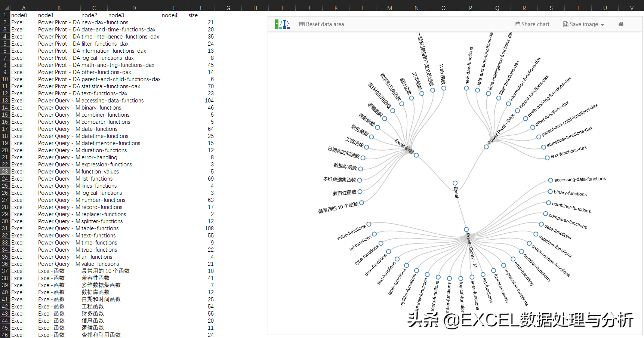644x338 pixels.
Task: Click cell with table-functions in sheet
Action: [100, 228]
